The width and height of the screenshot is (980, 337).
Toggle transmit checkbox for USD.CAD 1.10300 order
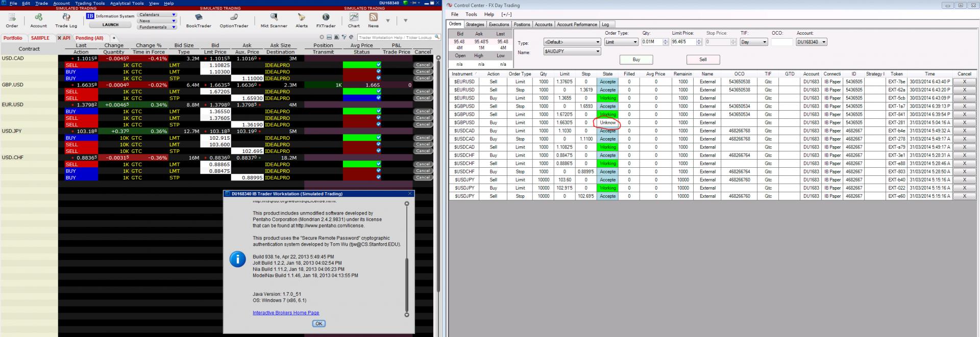(378, 71)
